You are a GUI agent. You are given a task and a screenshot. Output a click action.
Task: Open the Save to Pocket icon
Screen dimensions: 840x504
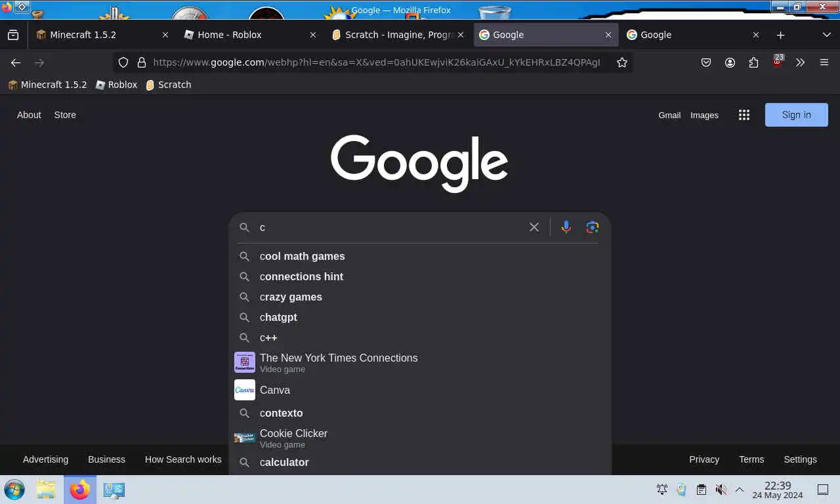pyautogui.click(x=706, y=62)
